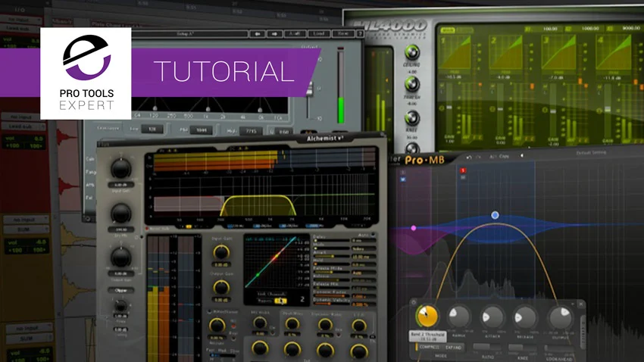The width and height of the screenshot is (644, 362).
Task: Click the Low crossover value field
Action: point(152,129)
